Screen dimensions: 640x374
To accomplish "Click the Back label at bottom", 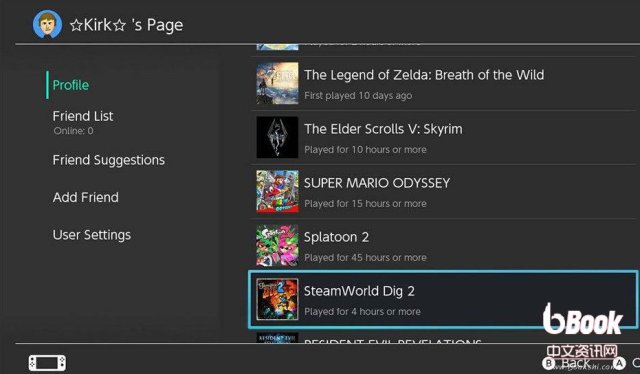I will click(576, 363).
